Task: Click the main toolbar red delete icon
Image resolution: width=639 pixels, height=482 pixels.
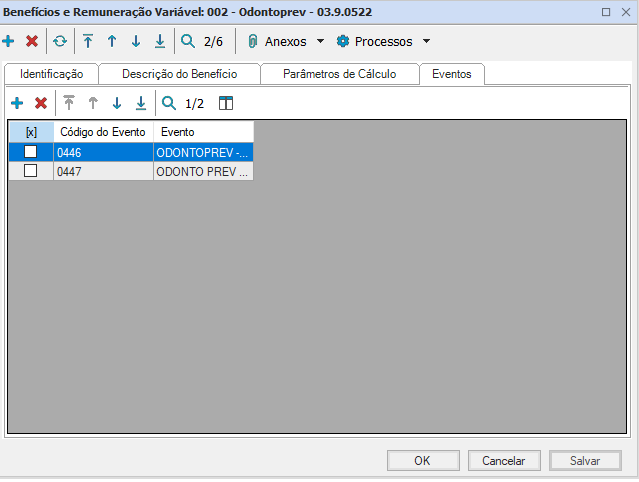Action: point(32,42)
